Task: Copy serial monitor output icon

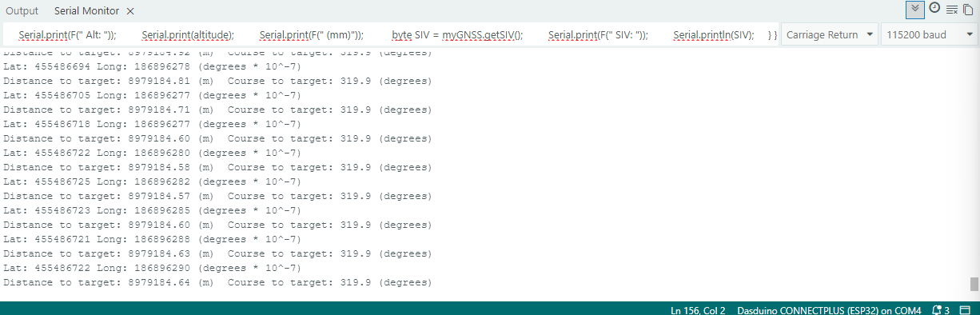Action: pos(968,10)
